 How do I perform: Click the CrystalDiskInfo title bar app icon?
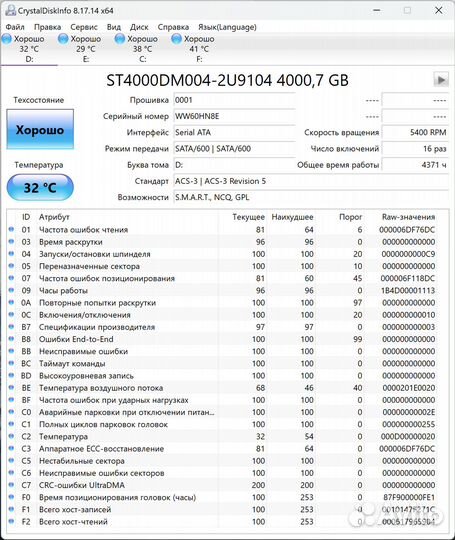pyautogui.click(x=10, y=10)
